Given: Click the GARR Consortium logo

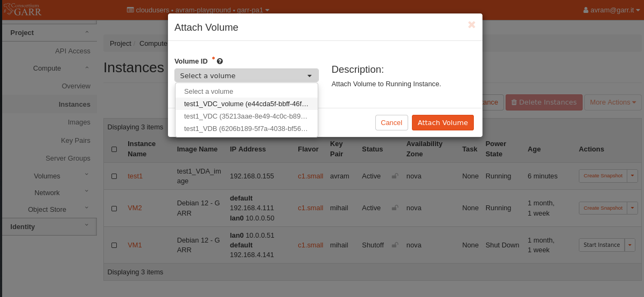Looking at the screenshot, I should 22,9.
